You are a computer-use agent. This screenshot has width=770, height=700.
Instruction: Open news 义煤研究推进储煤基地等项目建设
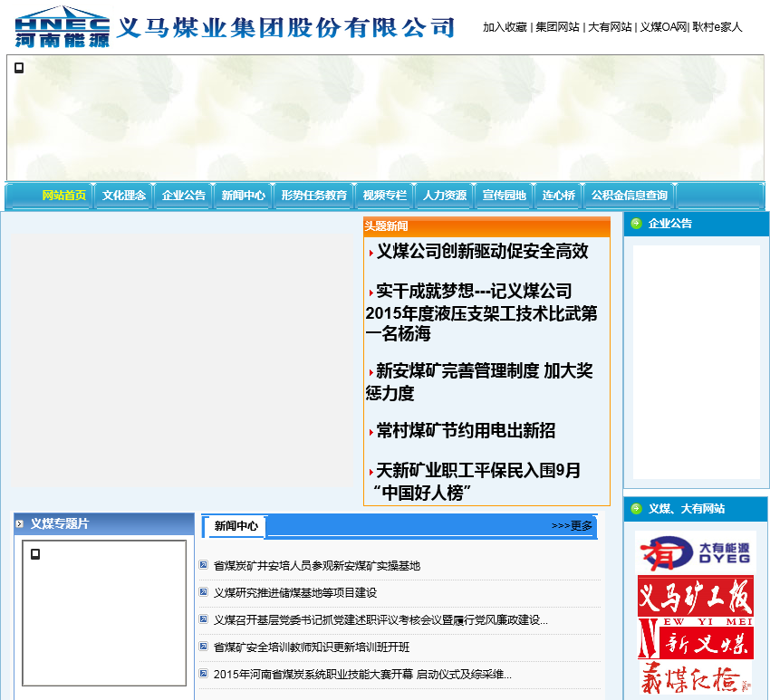(x=295, y=592)
